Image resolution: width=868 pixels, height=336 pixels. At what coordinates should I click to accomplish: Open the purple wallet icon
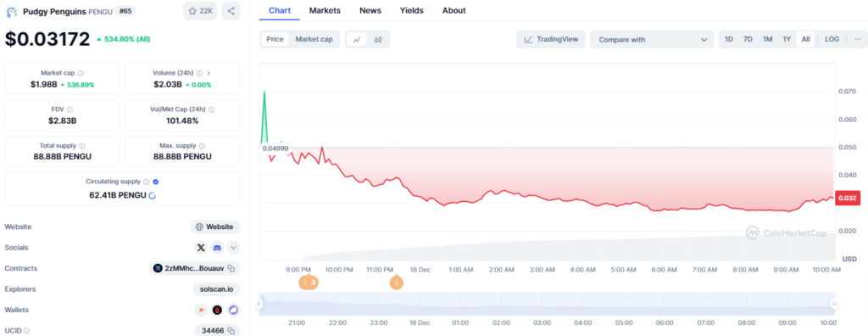tap(233, 310)
